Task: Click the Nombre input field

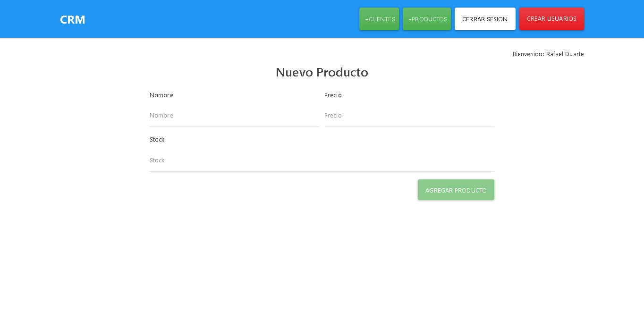Action: (x=235, y=115)
